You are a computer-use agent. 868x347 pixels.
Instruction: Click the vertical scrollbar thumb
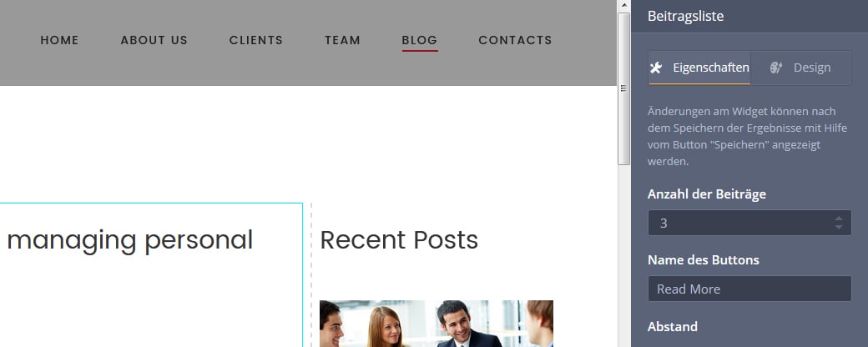click(624, 88)
